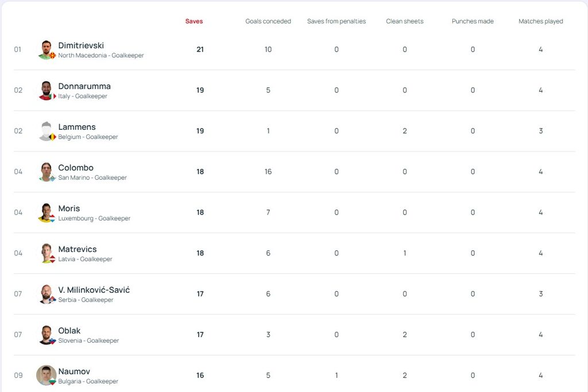Click Colombo's player portrait
Viewport: 588px width, 392px height.
pos(47,172)
